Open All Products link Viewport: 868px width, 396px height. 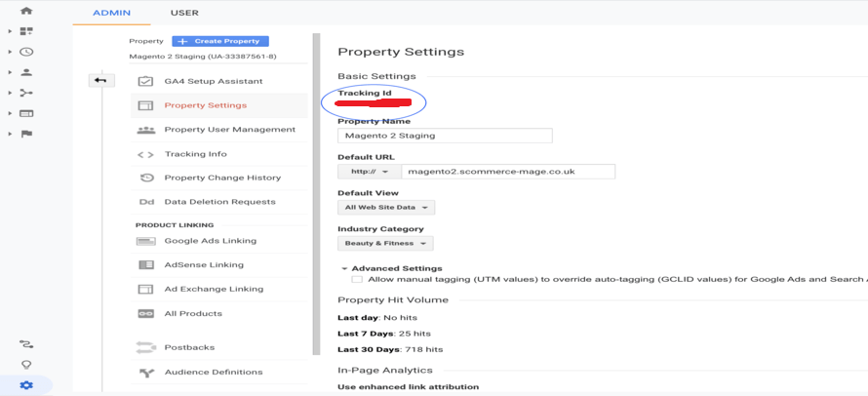193,313
